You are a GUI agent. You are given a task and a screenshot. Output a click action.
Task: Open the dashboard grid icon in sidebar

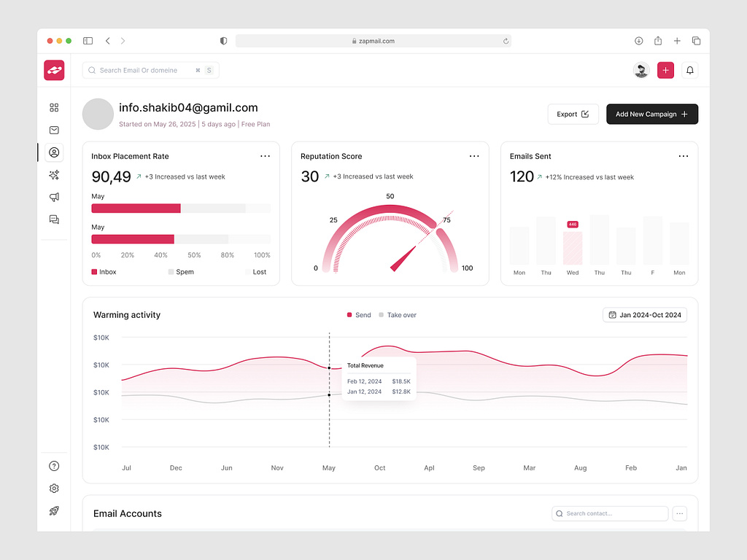click(54, 107)
